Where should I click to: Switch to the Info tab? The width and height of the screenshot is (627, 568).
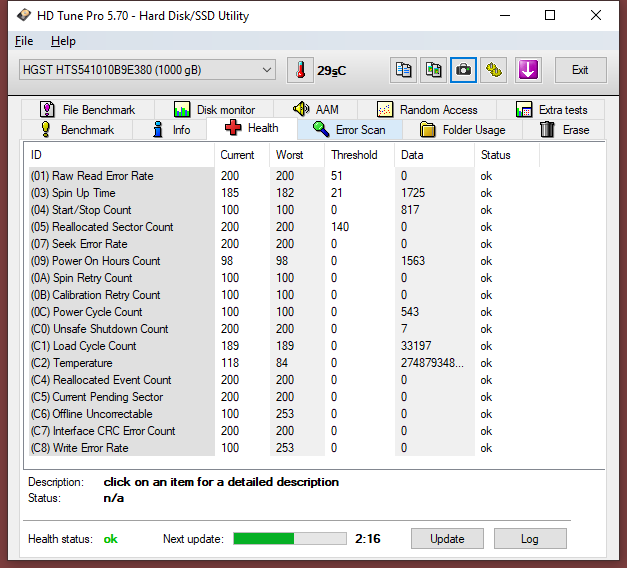click(x=170, y=130)
